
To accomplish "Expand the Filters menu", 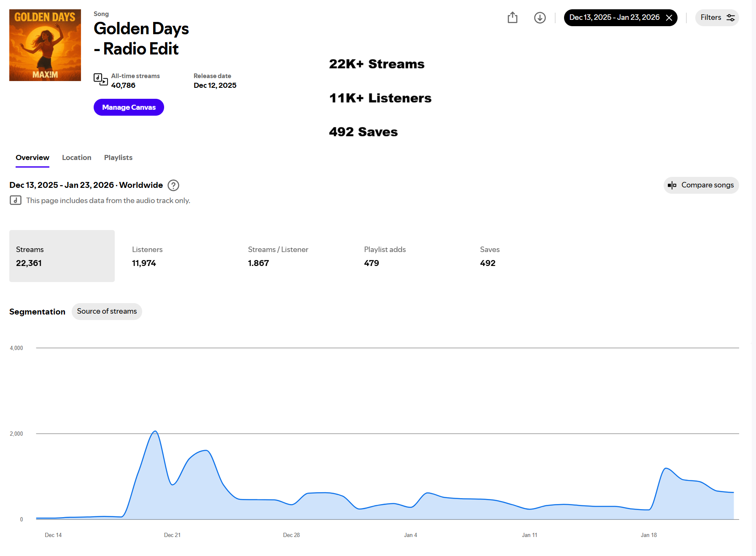I will 717,18.
